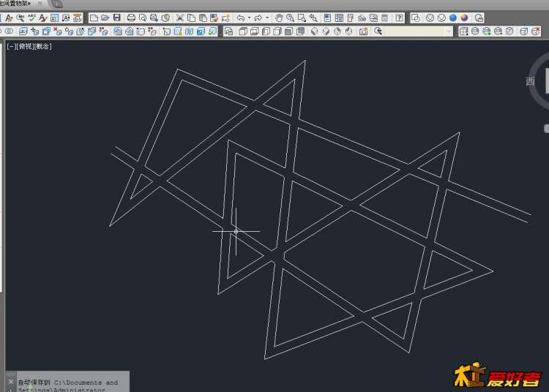Screen dimensions: 549x392
Task: Open an existing drawing file
Action: tap(105, 18)
